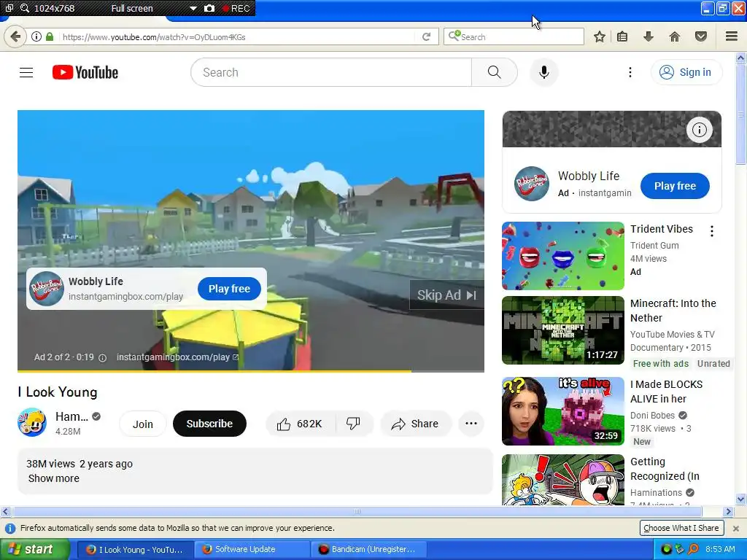Screen dimensions: 747x560
Task: Click YouTube search magnifier button
Action: (494, 72)
